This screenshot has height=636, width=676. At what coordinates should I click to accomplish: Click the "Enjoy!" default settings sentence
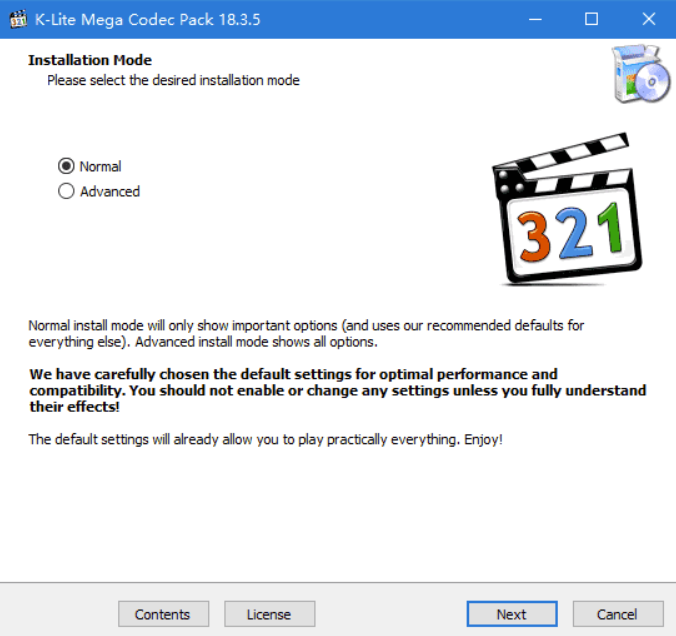(x=266, y=439)
